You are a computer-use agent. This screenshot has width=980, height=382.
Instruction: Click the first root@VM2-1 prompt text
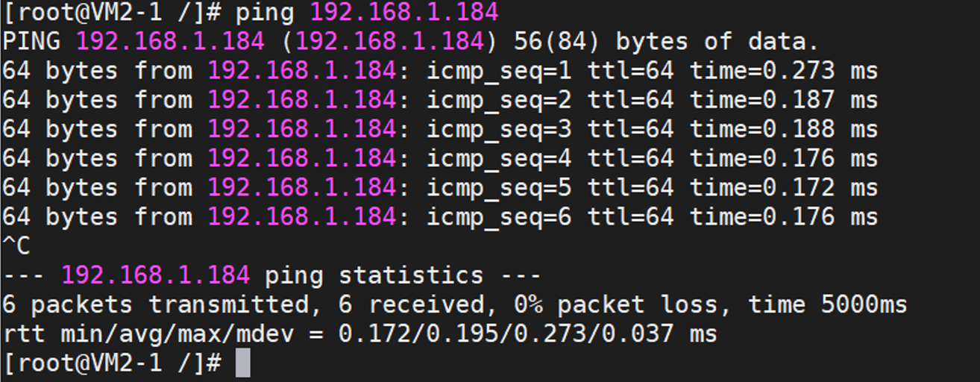pos(113,13)
